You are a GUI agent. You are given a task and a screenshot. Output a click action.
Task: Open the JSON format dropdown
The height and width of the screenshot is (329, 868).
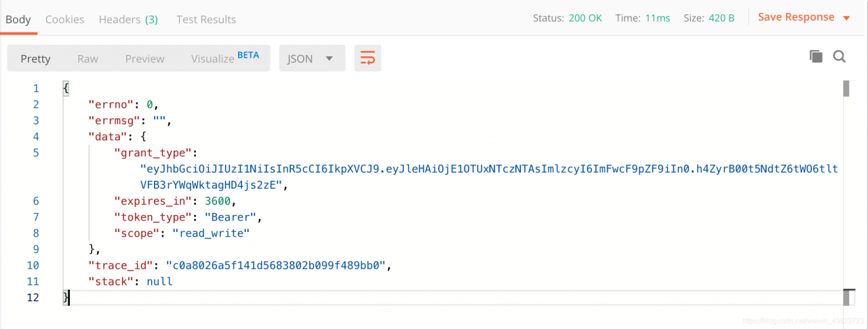coord(311,58)
